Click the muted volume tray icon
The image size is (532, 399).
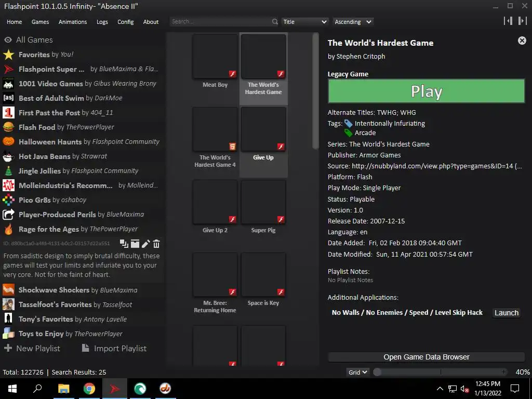[465, 389]
